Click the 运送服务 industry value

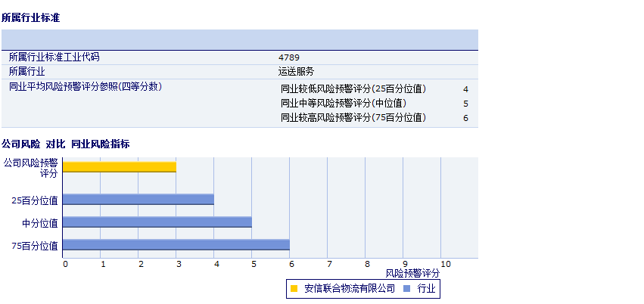click(x=296, y=72)
